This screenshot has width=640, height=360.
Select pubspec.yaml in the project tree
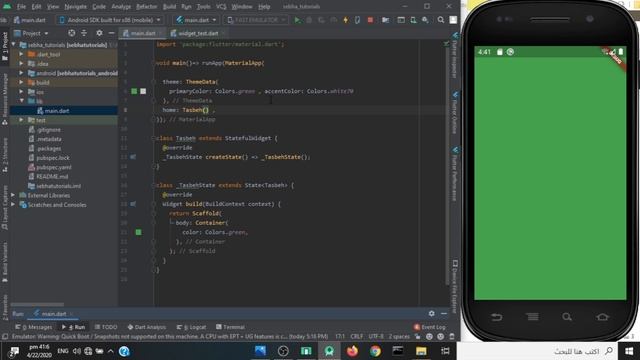(53, 167)
